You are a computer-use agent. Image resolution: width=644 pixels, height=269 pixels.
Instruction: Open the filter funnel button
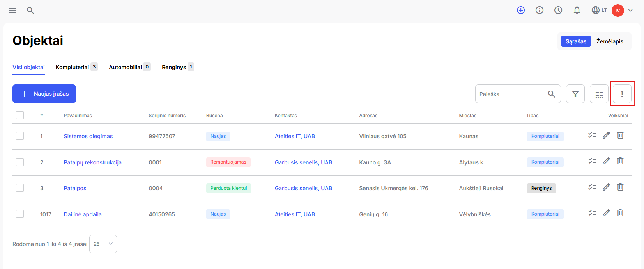pyautogui.click(x=575, y=94)
